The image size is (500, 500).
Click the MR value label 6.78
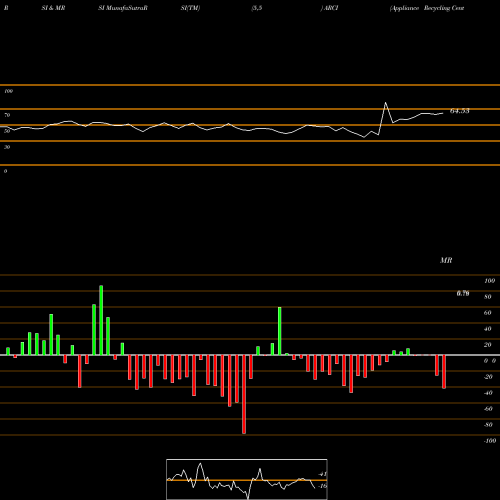click(x=463, y=293)
